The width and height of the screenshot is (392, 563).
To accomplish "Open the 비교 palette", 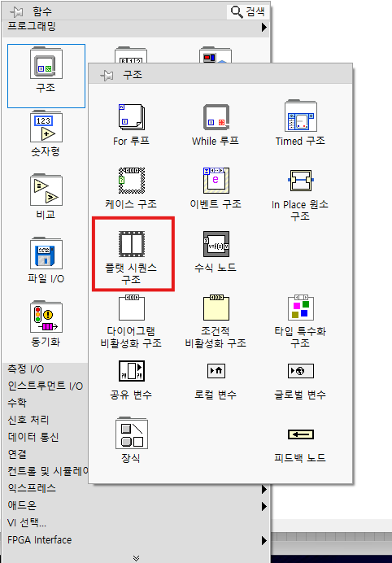I will 46,190.
